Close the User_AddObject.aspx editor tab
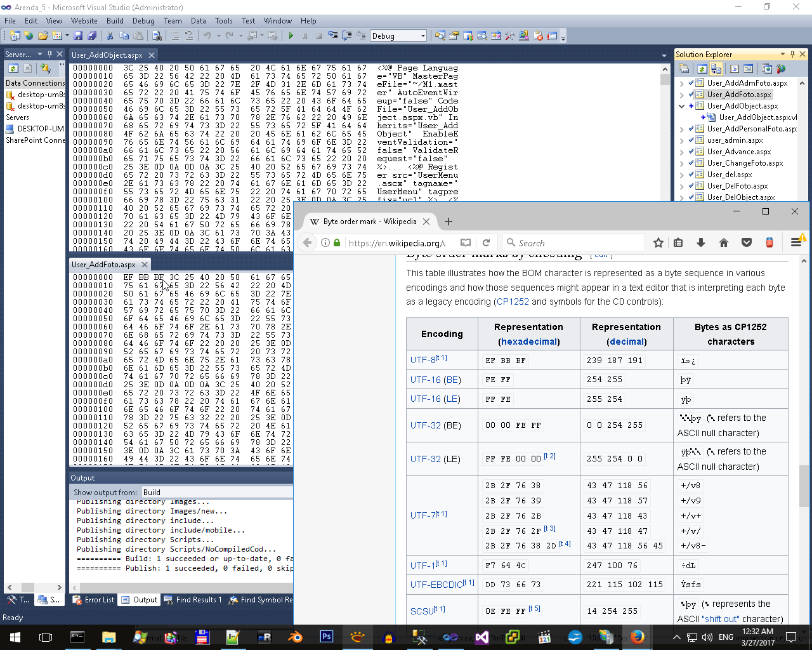812x650 pixels. pos(152,55)
